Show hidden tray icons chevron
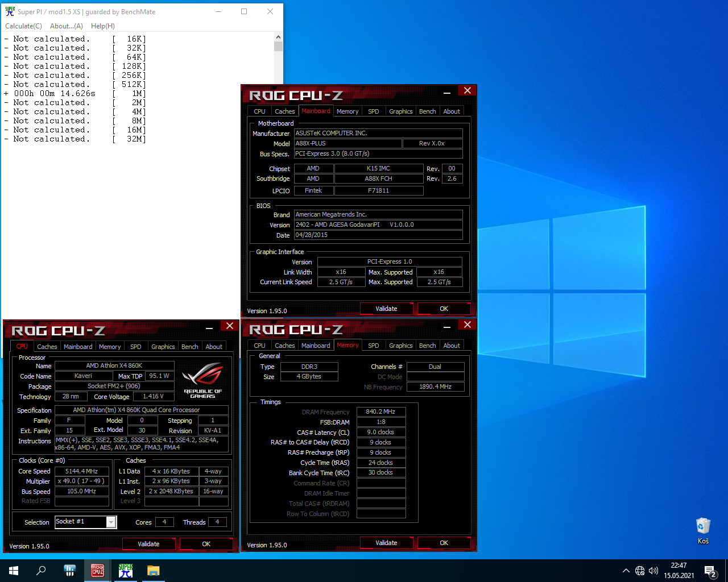This screenshot has width=728, height=582. click(626, 571)
